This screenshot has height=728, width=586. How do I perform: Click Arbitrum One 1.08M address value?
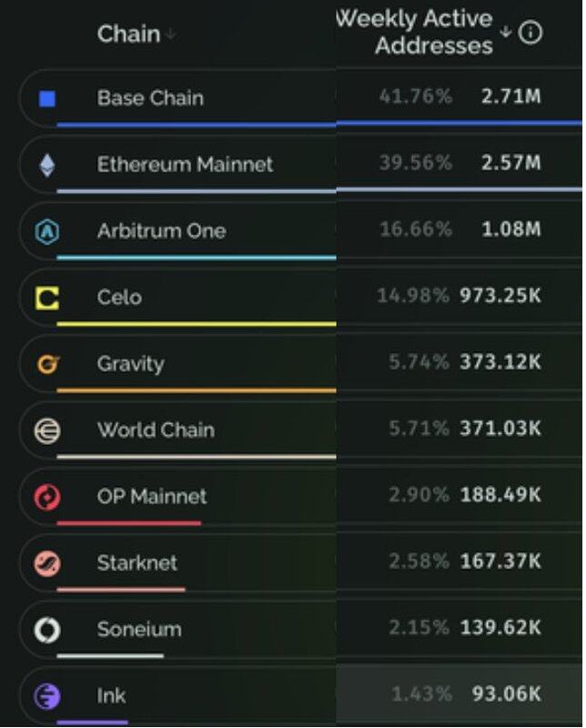coord(510,229)
